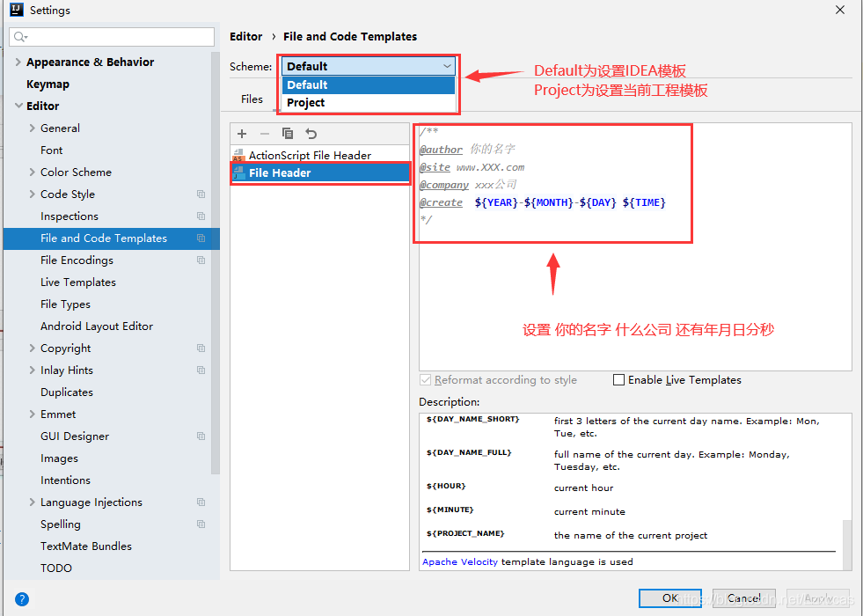Screen dimensions: 863x616
Task: Expand Copyright node
Action: pyautogui.click(x=32, y=348)
